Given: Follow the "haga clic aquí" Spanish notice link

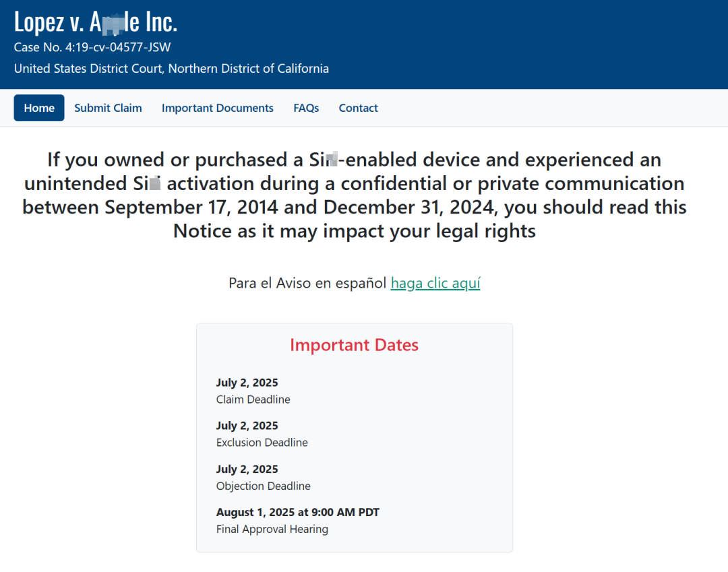Looking at the screenshot, I should tap(435, 283).
